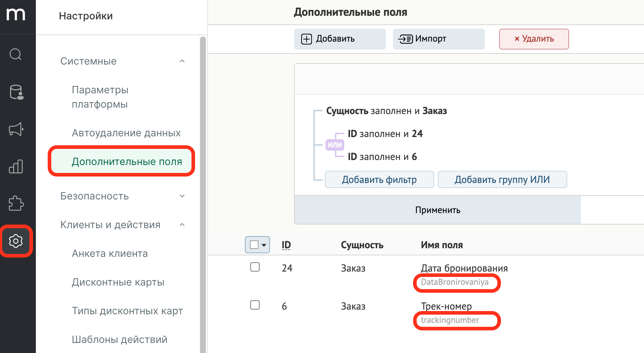Viewport: 644px width, 353px height.
Task: Toggle the select-all checkbox in table header
Action: [254, 245]
